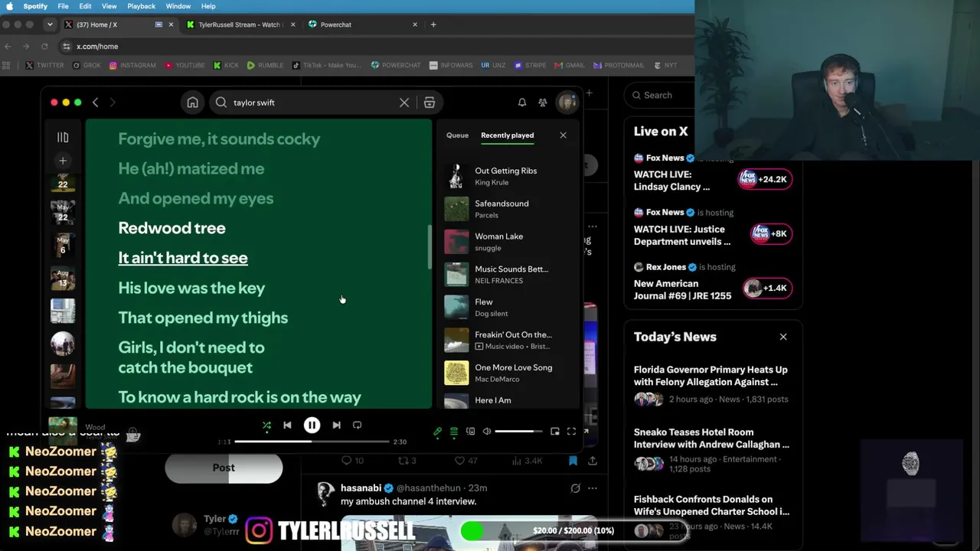The height and width of the screenshot is (551, 980).
Task: Seek within the song progress bar
Action: click(x=312, y=442)
